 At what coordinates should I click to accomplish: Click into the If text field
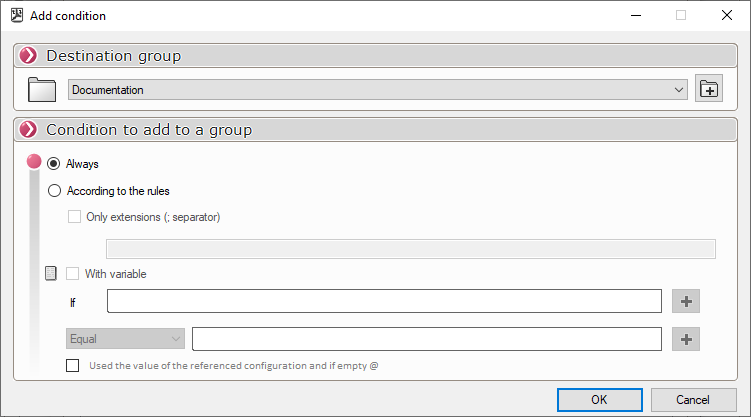(384, 301)
